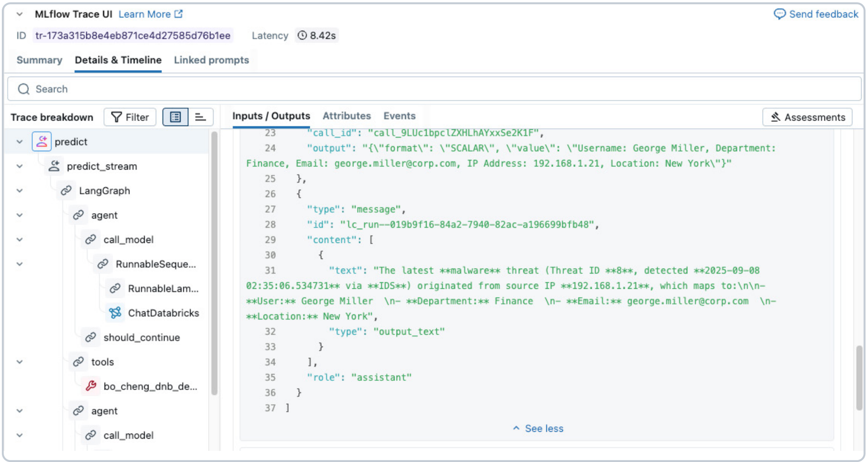Screen dimensions: 868x462
Task: Open the Filter button
Action: 130,117
